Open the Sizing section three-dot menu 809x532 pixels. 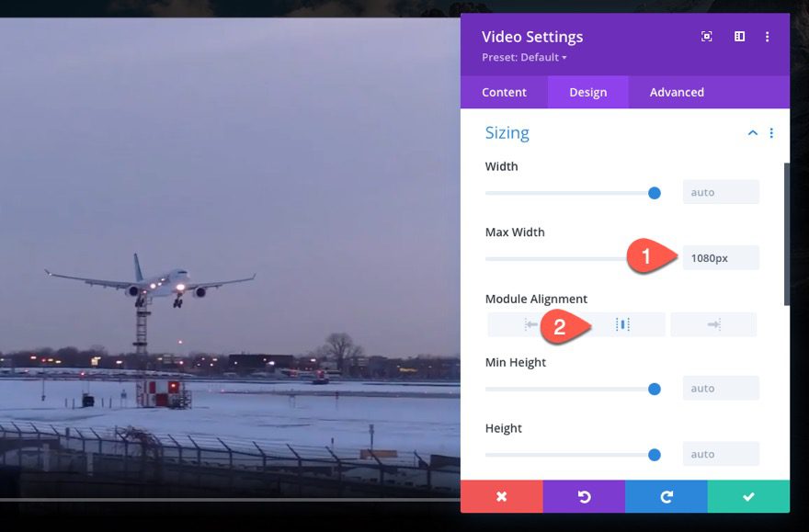(771, 132)
